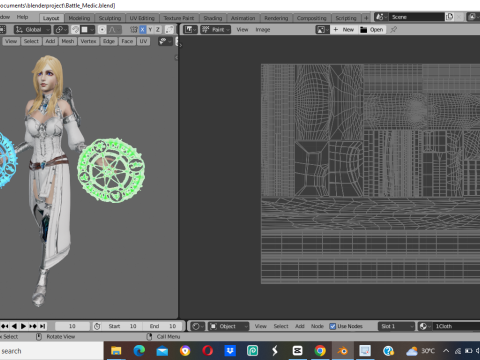Open the Edge menu
Viewport: 480px width, 360px height.
click(109, 41)
